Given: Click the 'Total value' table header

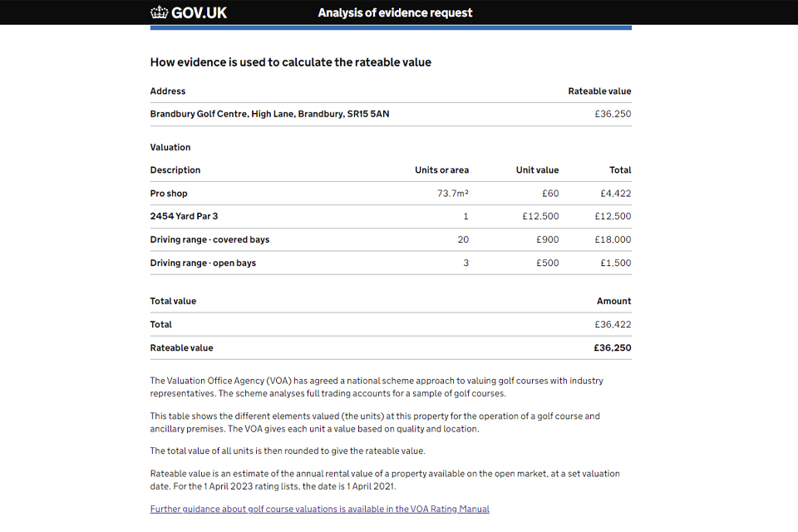Looking at the screenshot, I should coord(173,301).
